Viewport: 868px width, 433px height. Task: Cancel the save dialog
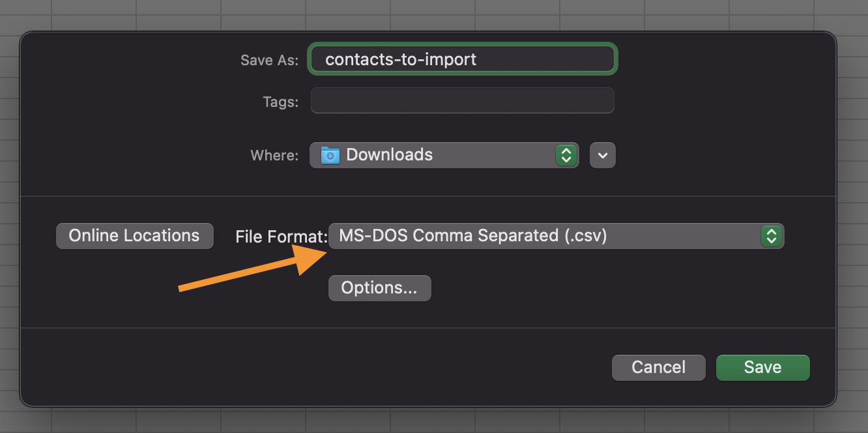(x=659, y=368)
